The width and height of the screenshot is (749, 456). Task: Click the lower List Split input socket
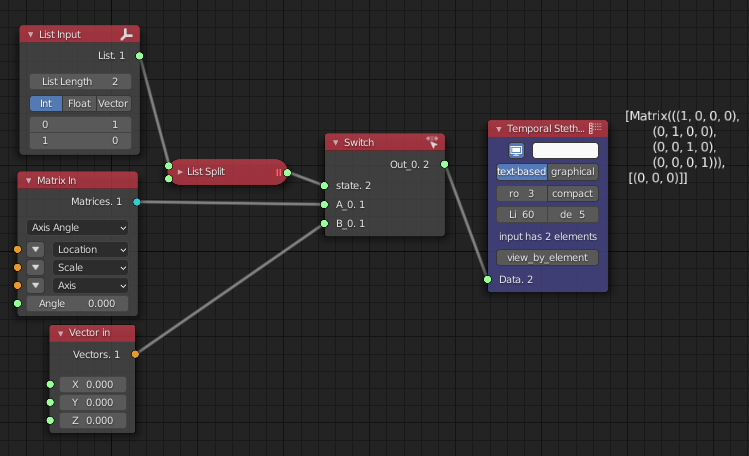(x=168, y=179)
